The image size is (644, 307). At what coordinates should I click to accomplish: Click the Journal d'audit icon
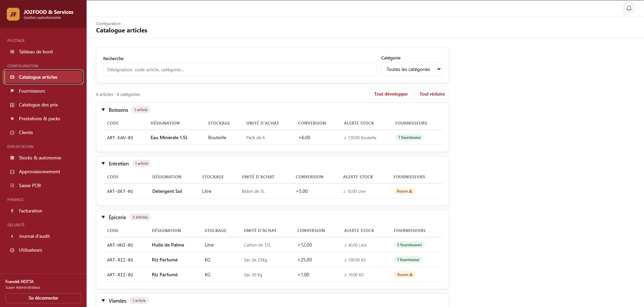[x=12, y=236]
